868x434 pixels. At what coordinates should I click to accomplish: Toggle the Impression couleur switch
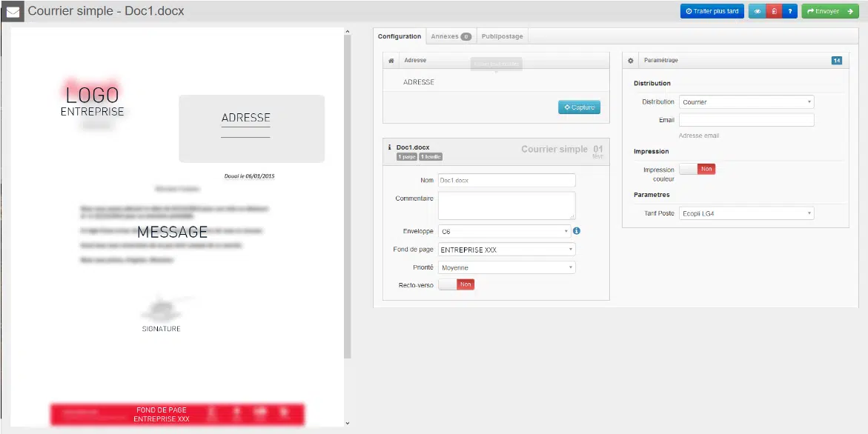(x=697, y=169)
